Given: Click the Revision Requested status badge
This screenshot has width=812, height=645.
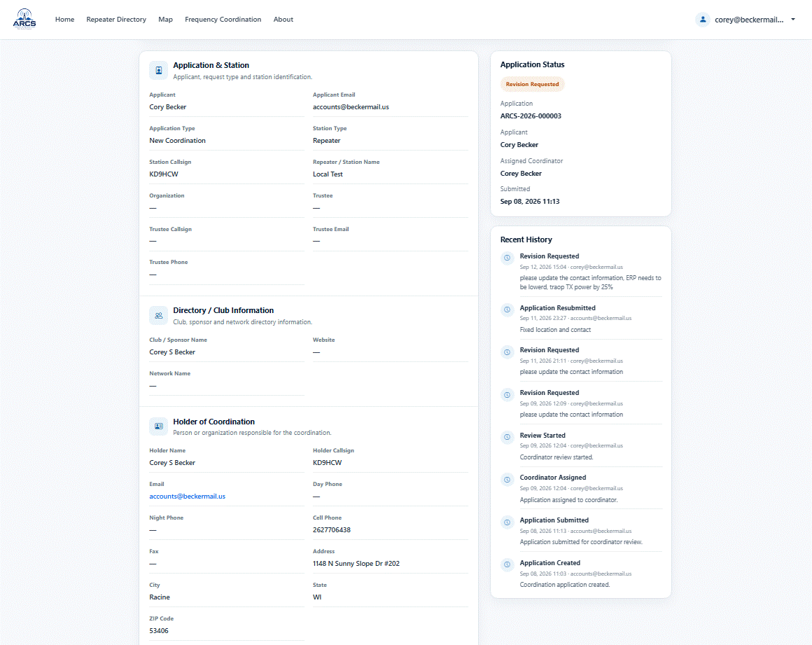Looking at the screenshot, I should tap(533, 84).
